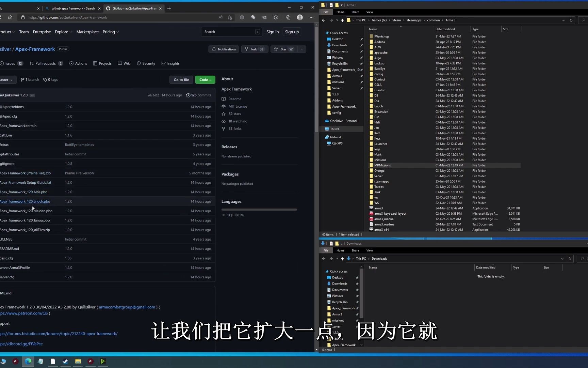
Task: Sort by Date modified column in Arma 3 Explorer
Action: point(452,29)
